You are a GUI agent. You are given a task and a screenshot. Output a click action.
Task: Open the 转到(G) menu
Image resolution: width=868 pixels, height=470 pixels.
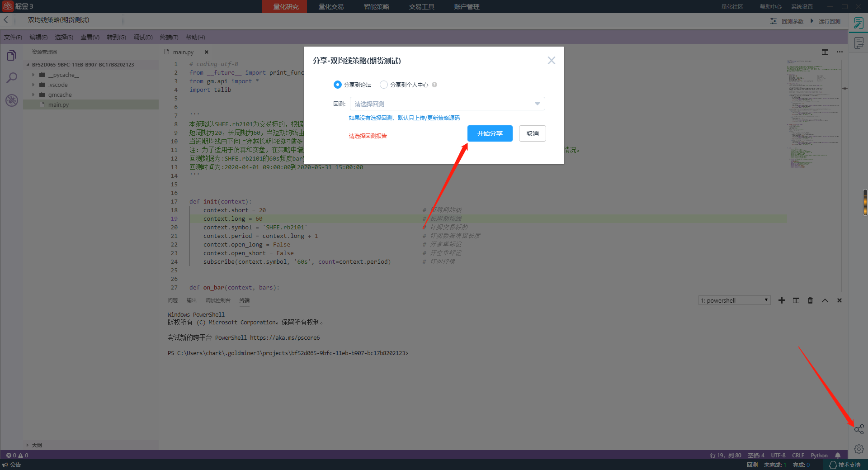click(116, 37)
